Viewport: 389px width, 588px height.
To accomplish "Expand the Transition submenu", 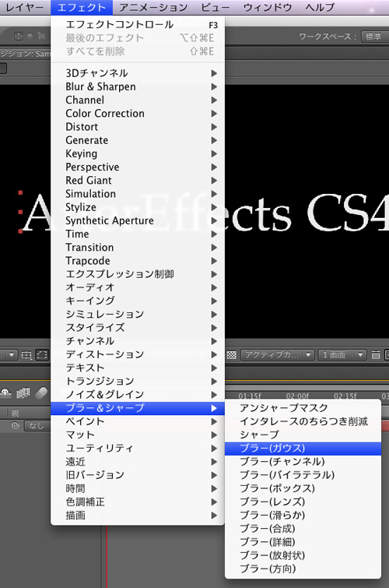I will coord(138,248).
